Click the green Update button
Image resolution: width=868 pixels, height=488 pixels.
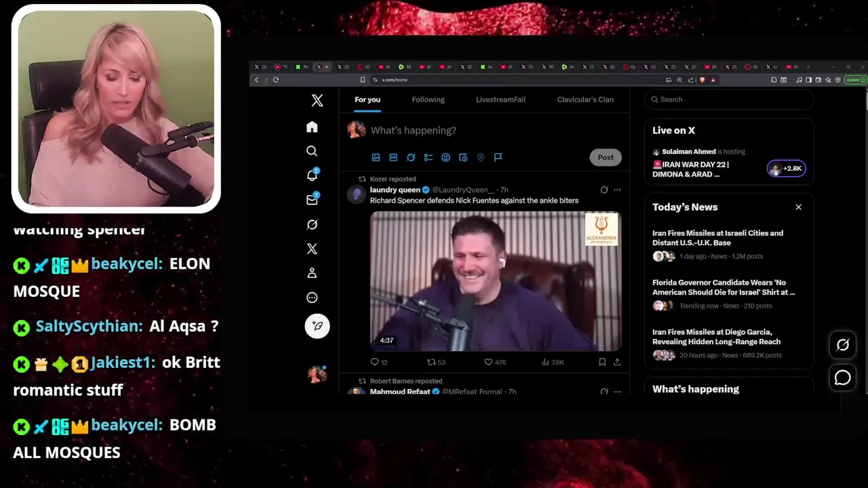tap(854, 80)
